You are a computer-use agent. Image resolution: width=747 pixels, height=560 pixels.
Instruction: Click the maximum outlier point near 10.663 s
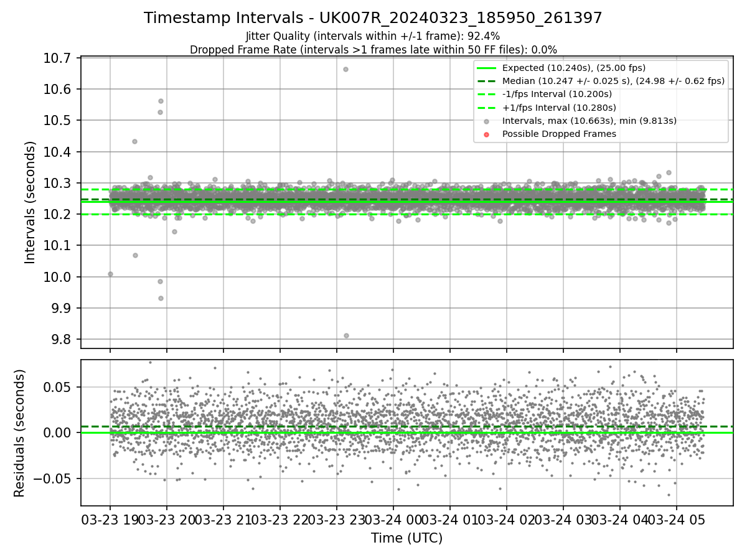[x=345, y=69]
